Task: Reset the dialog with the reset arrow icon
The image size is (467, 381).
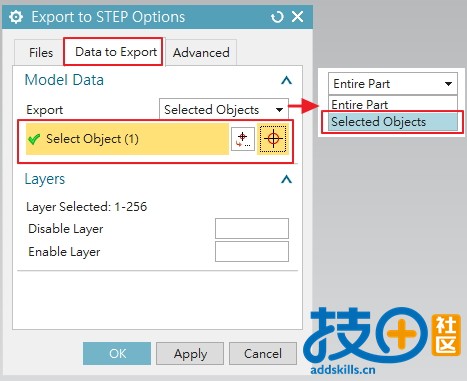Action: pos(277,17)
